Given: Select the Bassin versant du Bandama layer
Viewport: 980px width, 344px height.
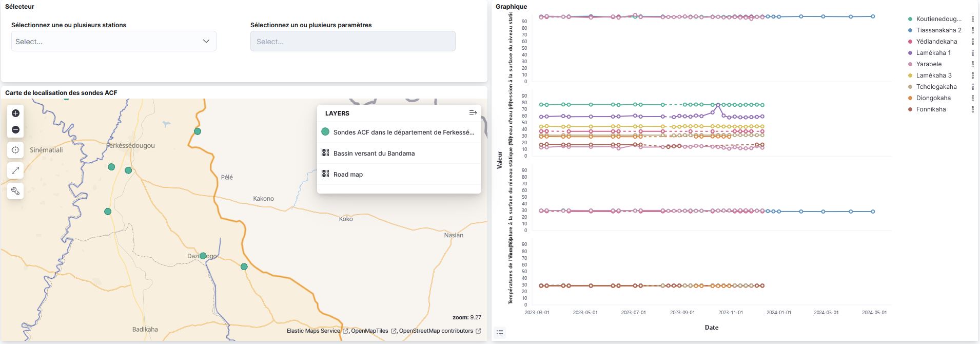Looking at the screenshot, I should tap(374, 154).
